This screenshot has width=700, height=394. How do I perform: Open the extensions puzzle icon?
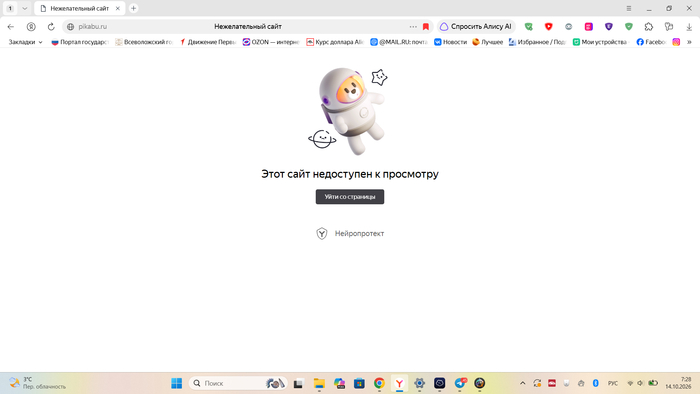tap(649, 27)
